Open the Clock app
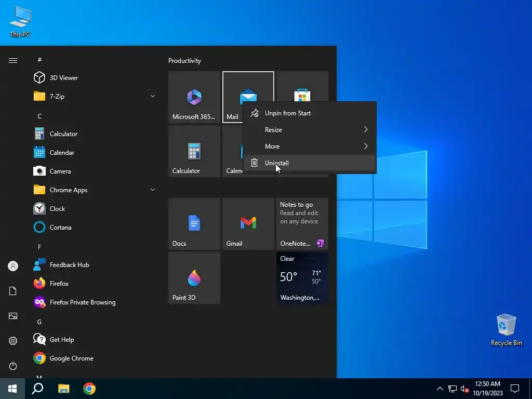The height and width of the screenshot is (399, 532). [95, 209]
